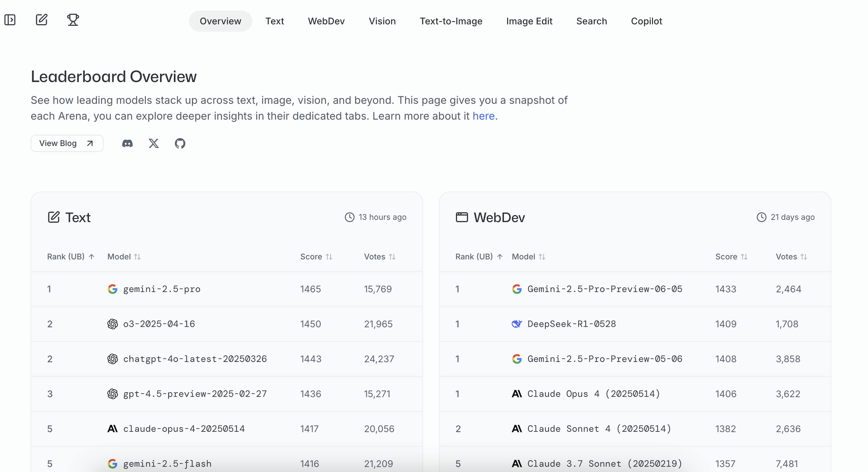This screenshot has width=868, height=472.
Task: Select the o3-2025-04-16 model name
Action: click(159, 324)
